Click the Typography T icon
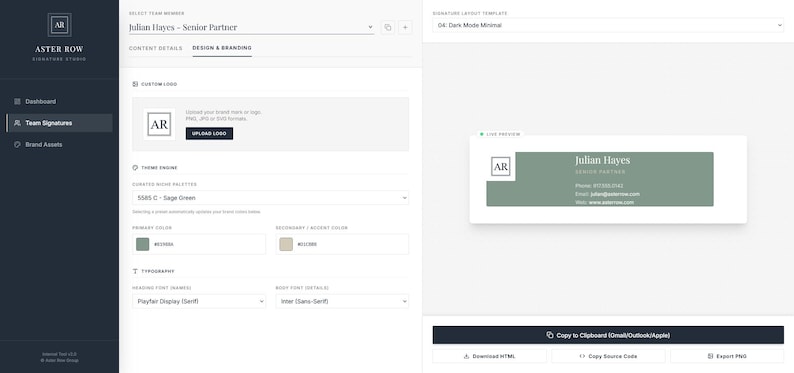The width and height of the screenshot is (794, 373). pyautogui.click(x=135, y=271)
